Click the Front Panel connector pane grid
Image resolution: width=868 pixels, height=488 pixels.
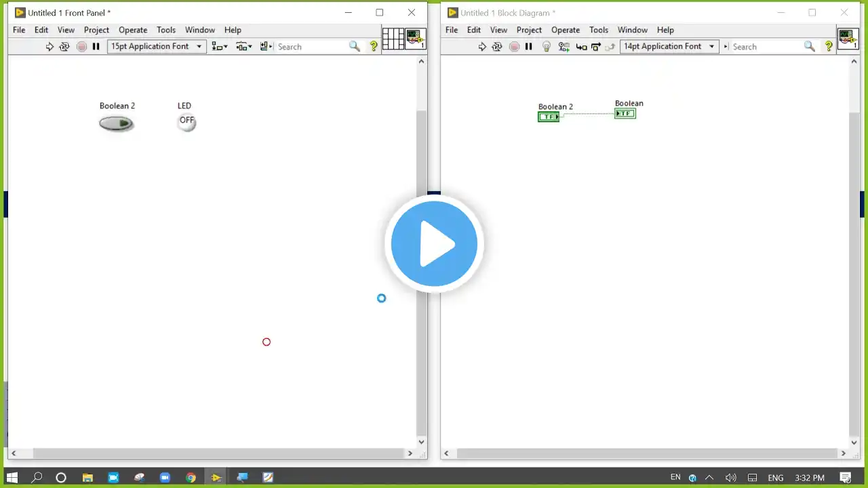coord(393,39)
